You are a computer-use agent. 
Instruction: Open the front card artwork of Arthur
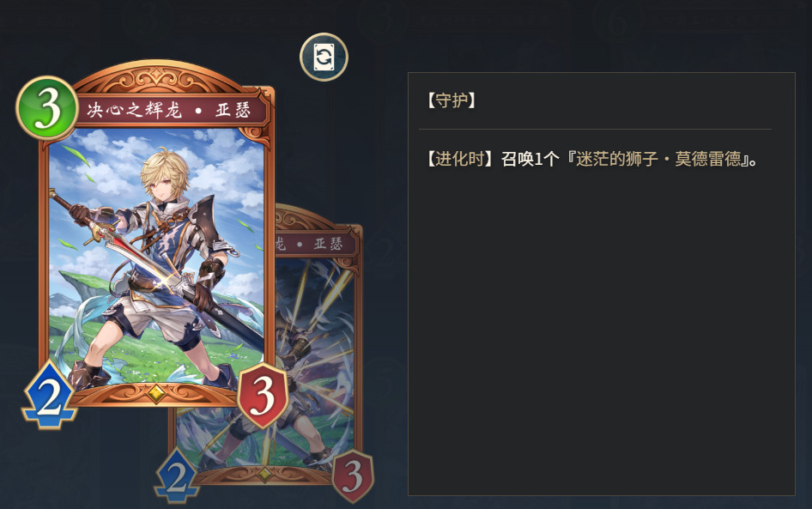click(x=156, y=258)
